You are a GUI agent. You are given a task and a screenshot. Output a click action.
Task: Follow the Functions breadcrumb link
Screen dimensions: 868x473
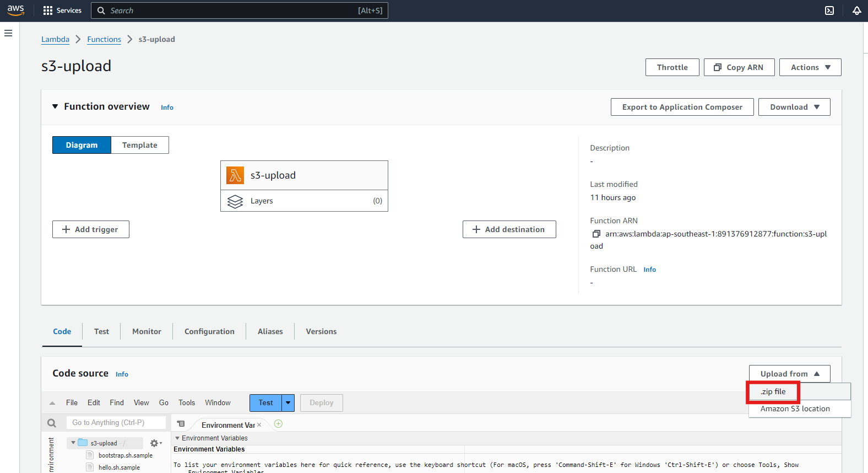click(x=104, y=39)
